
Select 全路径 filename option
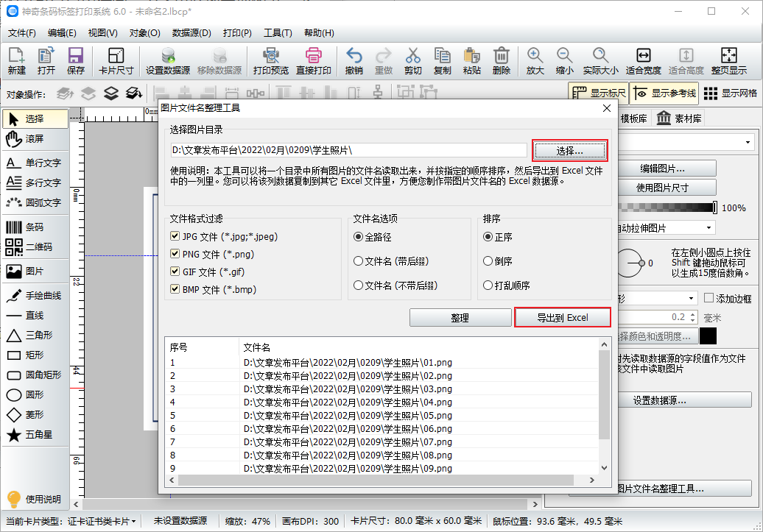(358, 237)
